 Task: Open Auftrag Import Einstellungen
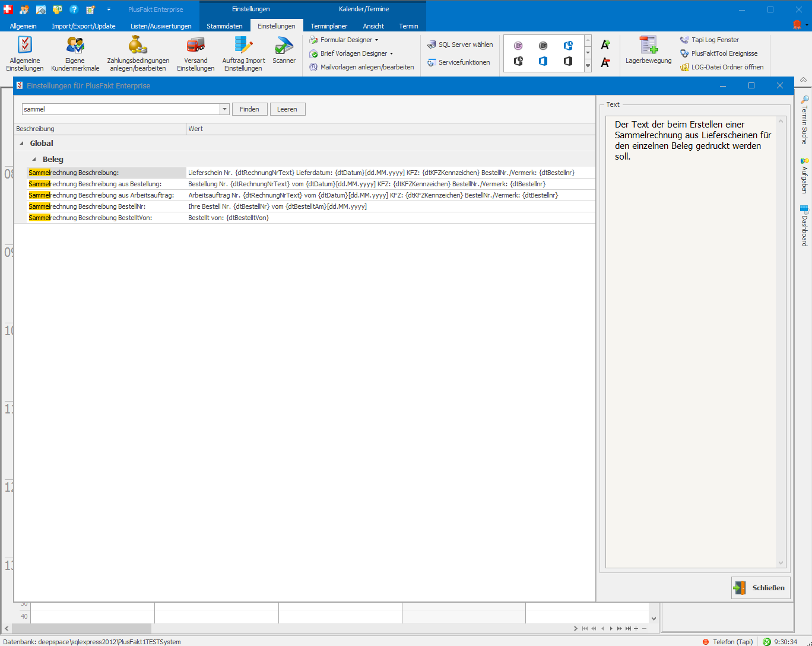pos(243,53)
